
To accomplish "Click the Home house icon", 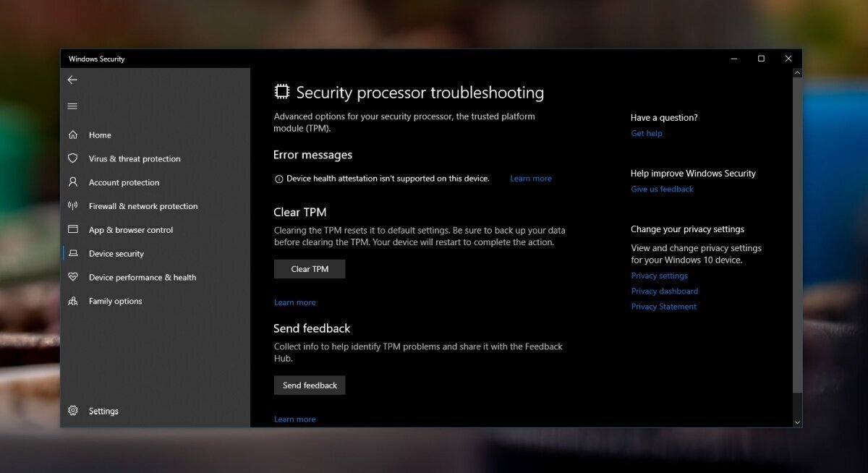I will point(73,135).
